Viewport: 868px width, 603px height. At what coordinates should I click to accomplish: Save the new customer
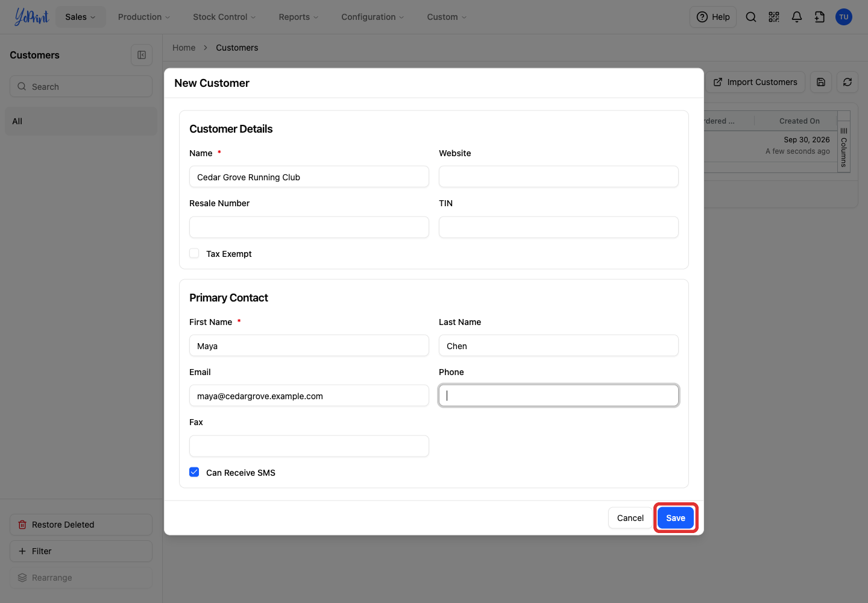coord(676,518)
